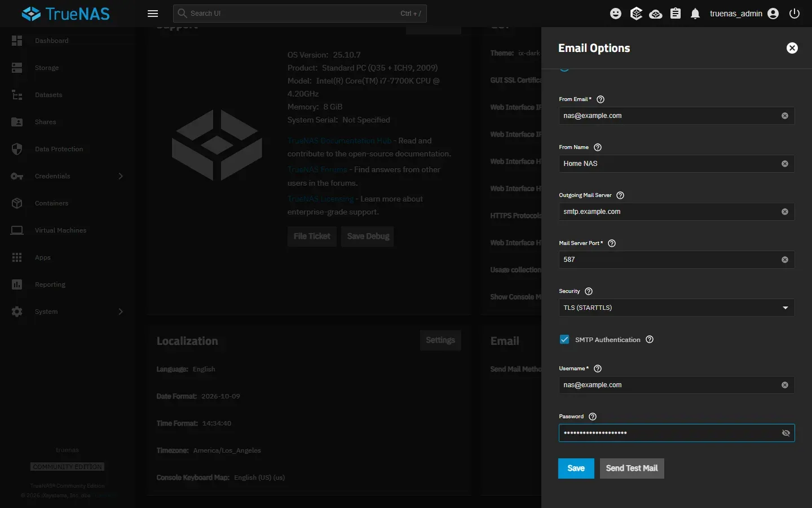Open the TrueNAS Connect cloud icon
This screenshot has height=508, width=812.
coord(655,14)
